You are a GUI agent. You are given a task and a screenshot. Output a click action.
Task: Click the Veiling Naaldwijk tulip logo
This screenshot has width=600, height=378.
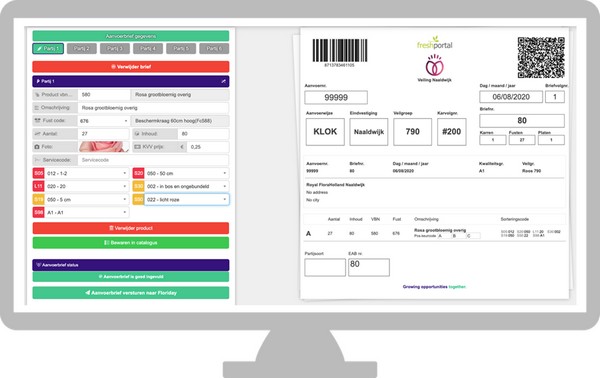tap(435, 65)
